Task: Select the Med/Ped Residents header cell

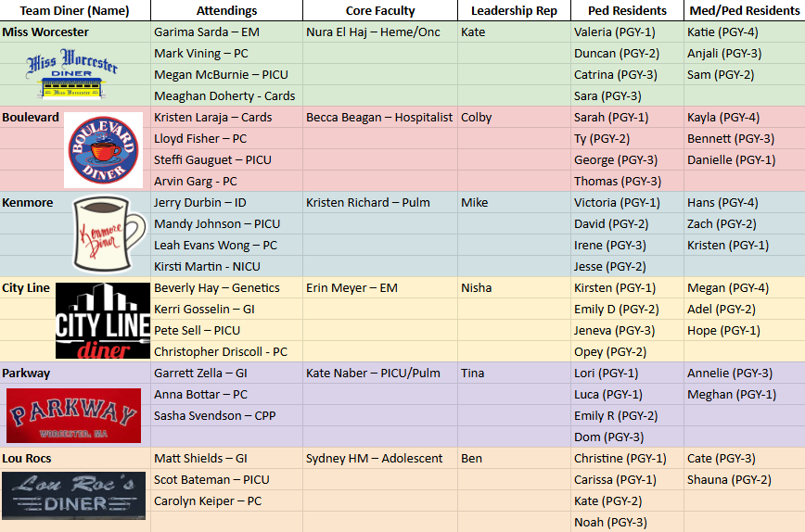Action: (x=744, y=11)
